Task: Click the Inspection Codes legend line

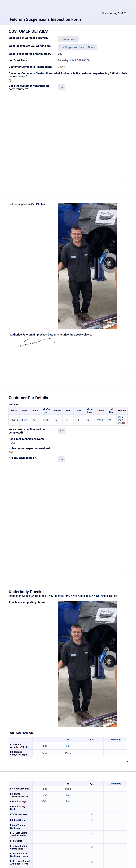Action: (x=63, y=596)
